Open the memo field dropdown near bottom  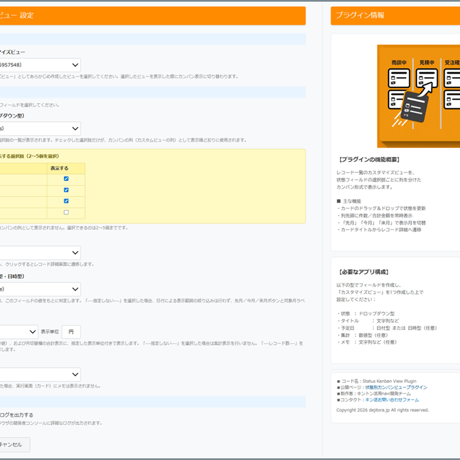click(40, 374)
